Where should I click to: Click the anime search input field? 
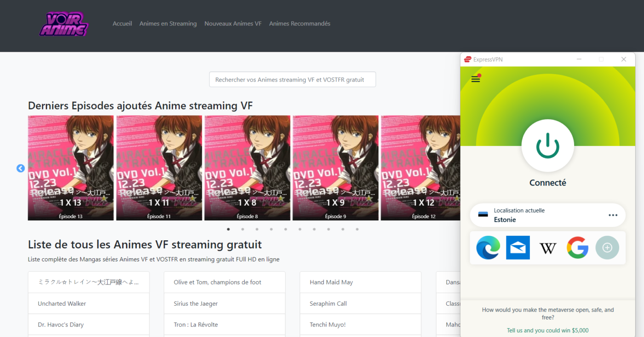293,79
